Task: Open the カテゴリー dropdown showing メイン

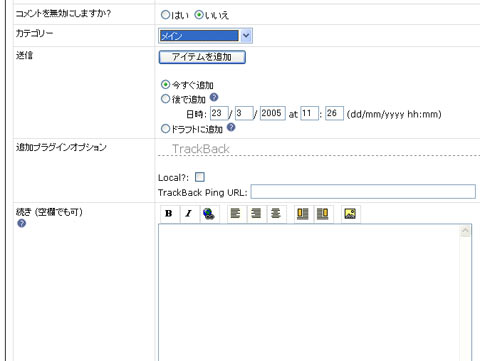Action: [x=205, y=36]
